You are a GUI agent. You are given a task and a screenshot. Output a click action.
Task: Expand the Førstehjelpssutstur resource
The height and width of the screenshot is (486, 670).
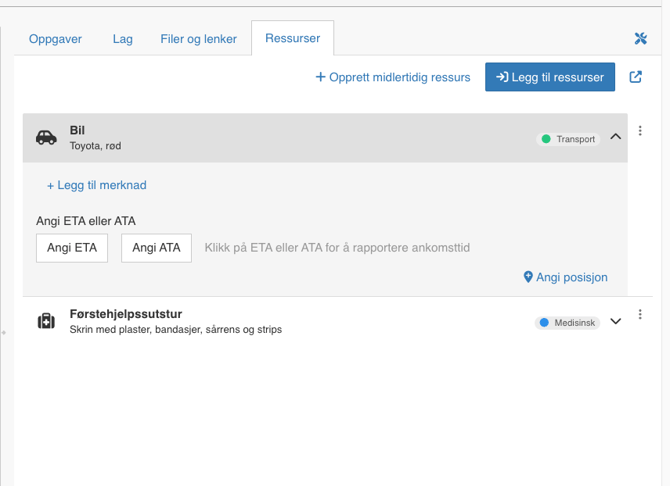[x=616, y=321]
